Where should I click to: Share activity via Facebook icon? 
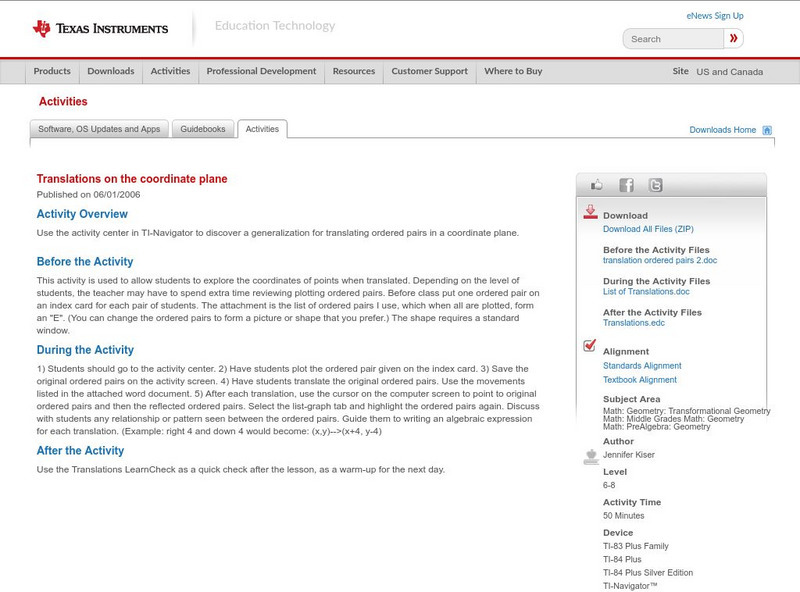coord(627,185)
